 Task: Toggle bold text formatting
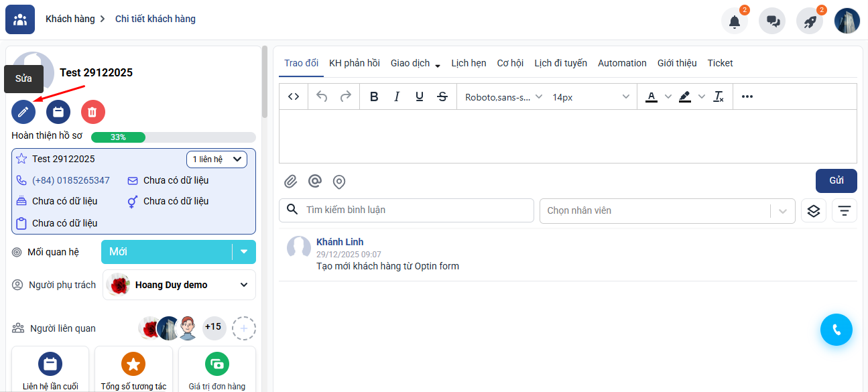(x=374, y=97)
